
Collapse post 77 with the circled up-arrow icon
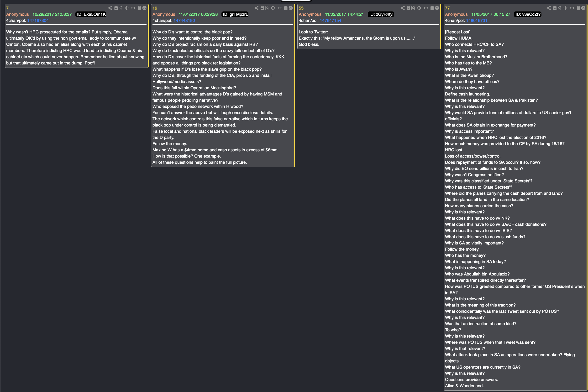click(583, 8)
